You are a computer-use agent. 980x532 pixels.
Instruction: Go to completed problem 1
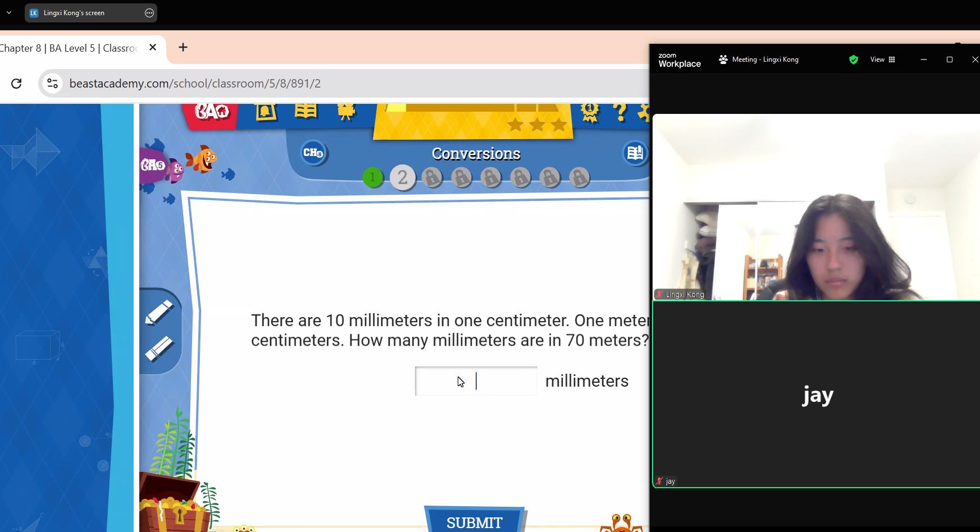tap(373, 178)
